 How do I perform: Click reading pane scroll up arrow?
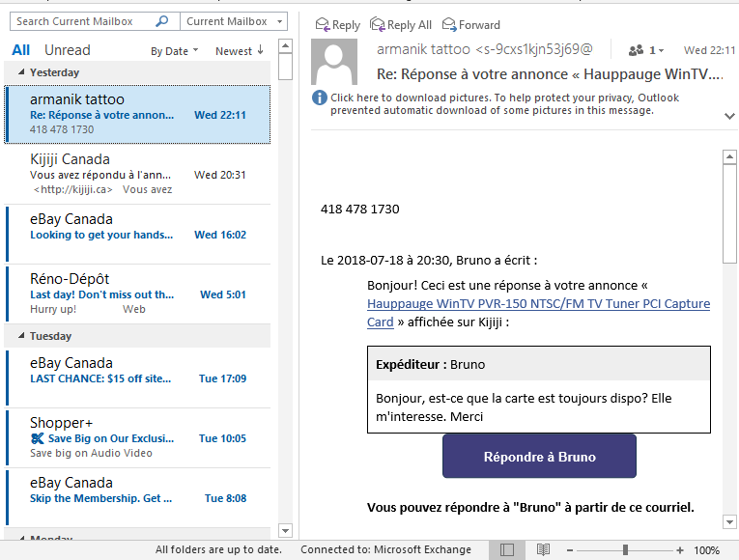[x=729, y=156]
